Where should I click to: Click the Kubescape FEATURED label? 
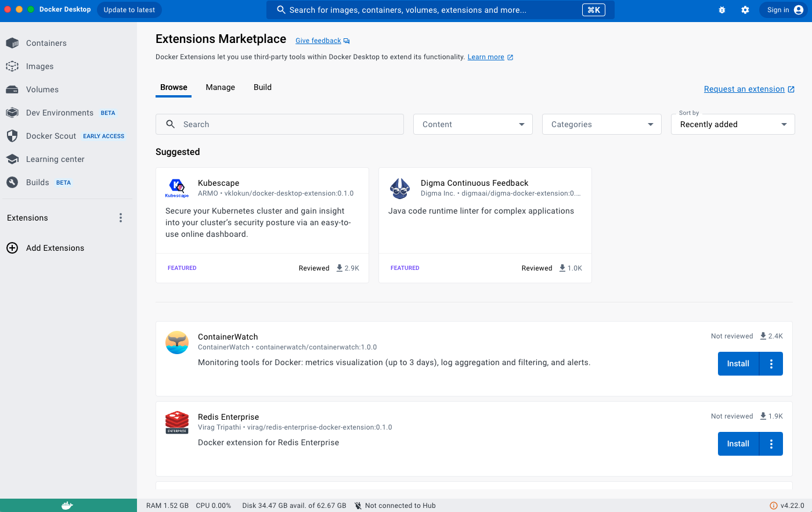(x=182, y=268)
